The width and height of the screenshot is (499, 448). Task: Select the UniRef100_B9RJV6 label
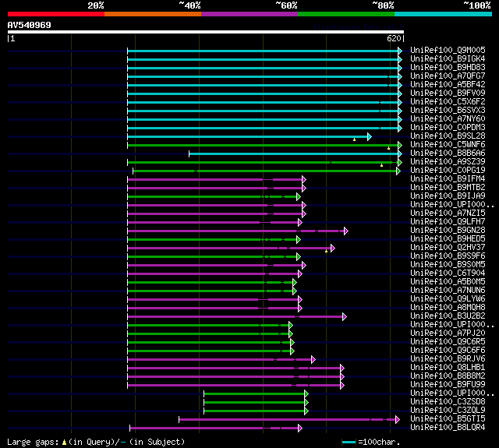tap(448, 359)
